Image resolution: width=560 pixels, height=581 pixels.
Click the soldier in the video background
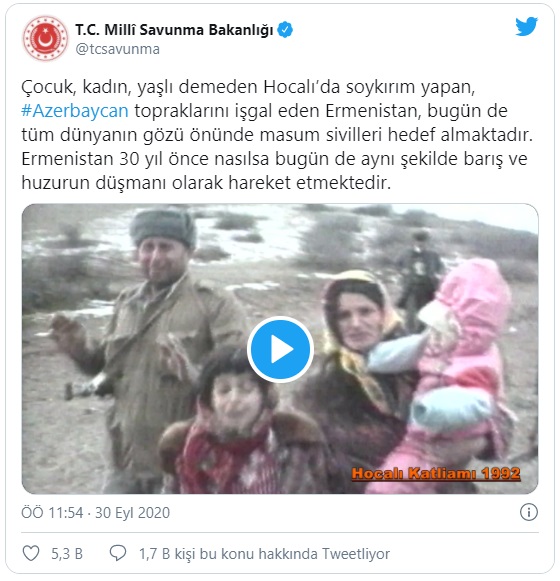[419, 274]
